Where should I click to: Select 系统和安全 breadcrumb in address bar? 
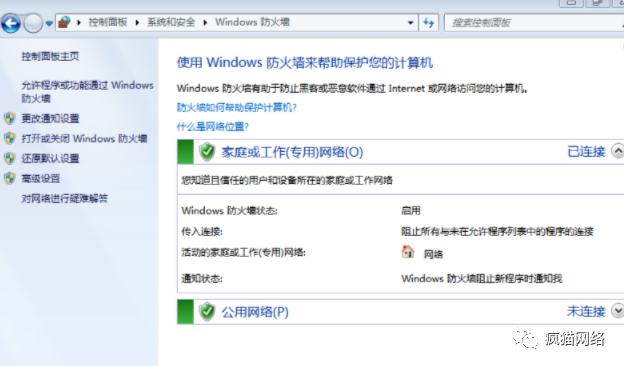(x=171, y=22)
